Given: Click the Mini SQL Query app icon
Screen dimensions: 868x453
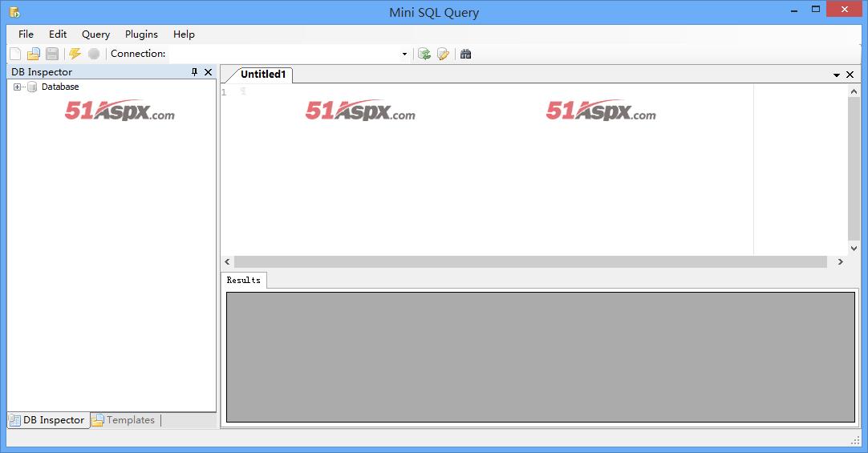Looking at the screenshot, I should point(14,11).
